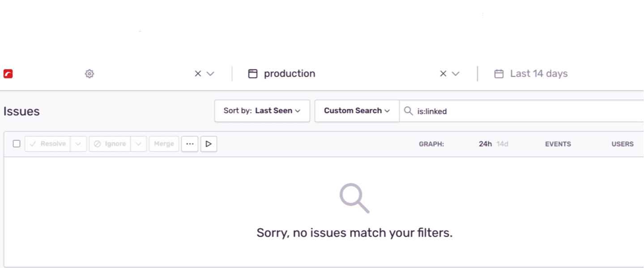Screen dimensions: 644x268
Task: Open the Ignore dropdown chevron
Action: click(x=139, y=143)
